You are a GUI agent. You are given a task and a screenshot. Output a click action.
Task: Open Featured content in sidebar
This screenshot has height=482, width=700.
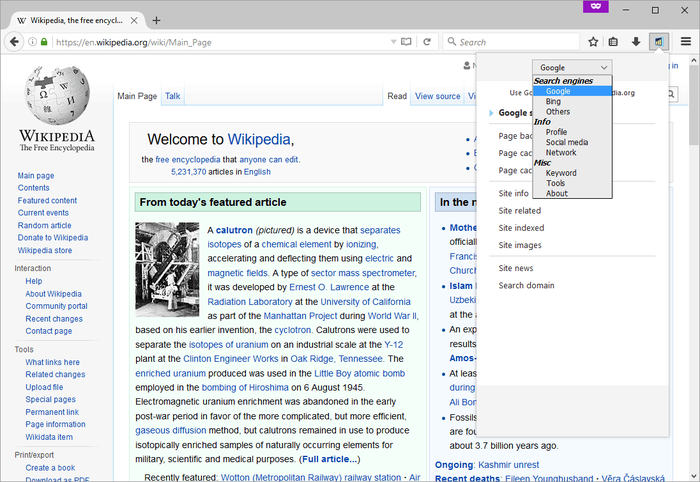(47, 200)
